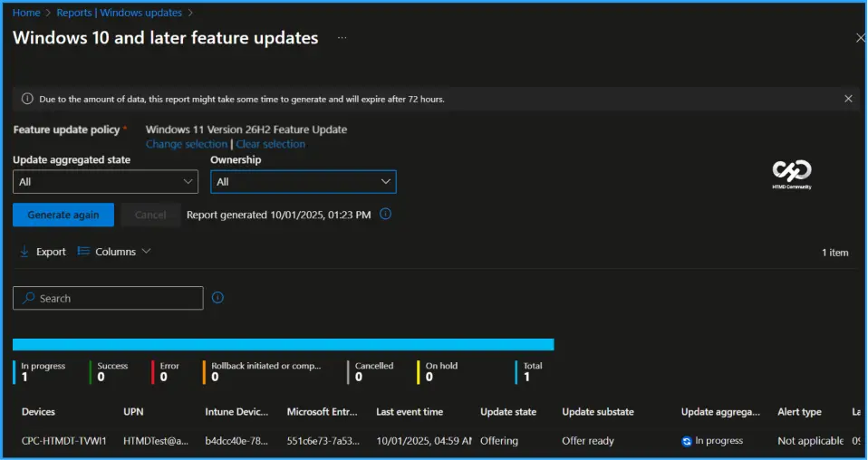868x460 pixels.
Task: Click the Export download arrow icon
Action: coord(24,252)
